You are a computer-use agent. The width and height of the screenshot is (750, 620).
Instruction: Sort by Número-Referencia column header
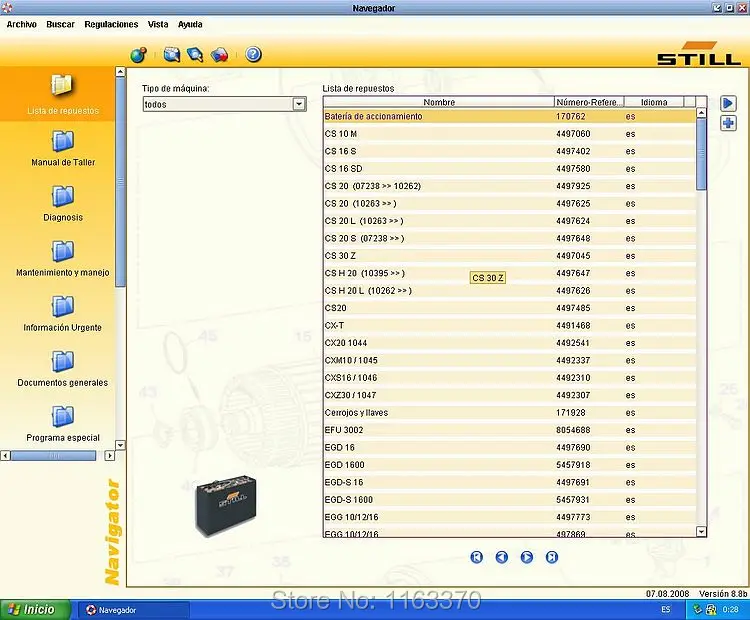(x=589, y=102)
